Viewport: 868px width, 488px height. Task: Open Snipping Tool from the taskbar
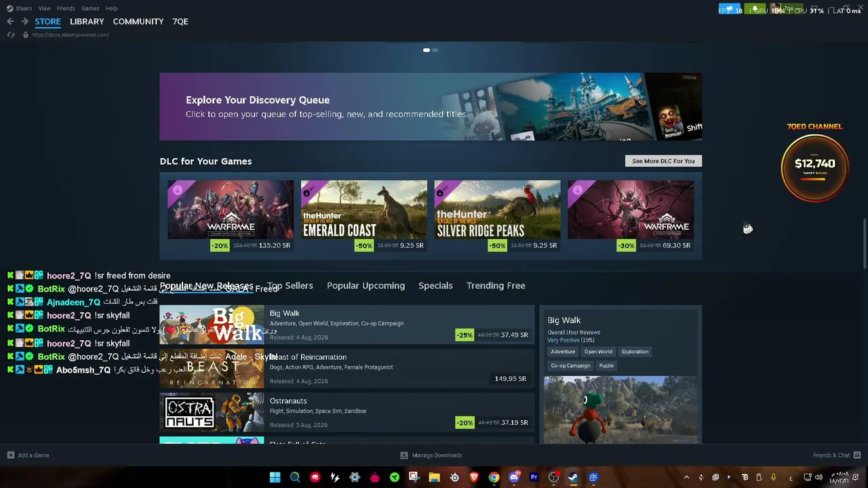pos(414,477)
